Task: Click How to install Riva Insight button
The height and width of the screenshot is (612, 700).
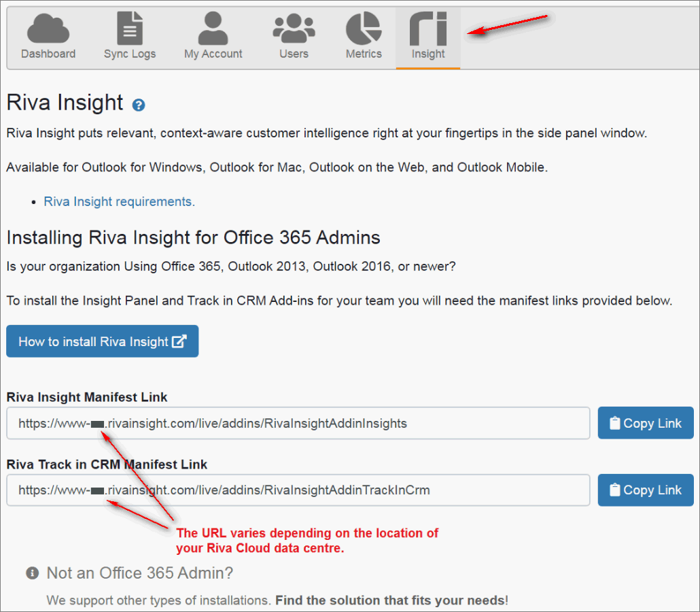Action: [x=102, y=341]
